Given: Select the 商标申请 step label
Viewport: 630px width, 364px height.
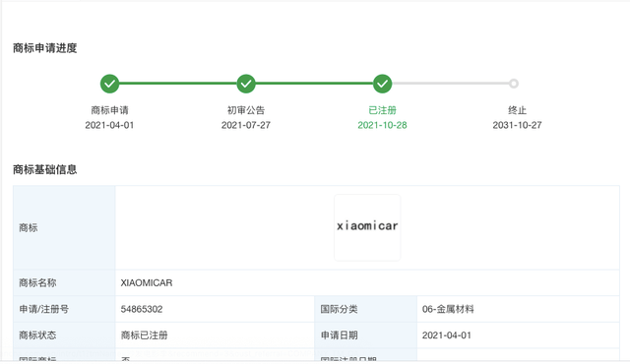Looking at the screenshot, I should (x=109, y=110).
